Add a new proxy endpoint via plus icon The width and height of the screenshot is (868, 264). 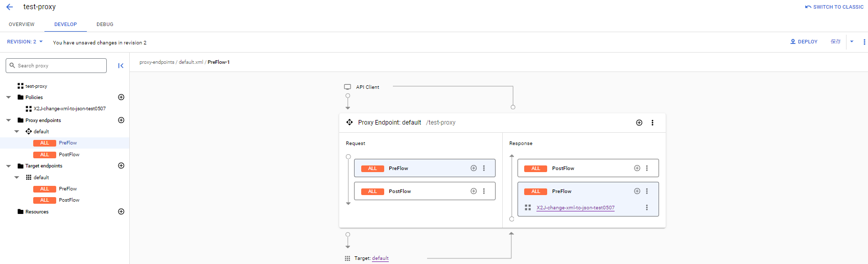pyautogui.click(x=121, y=120)
